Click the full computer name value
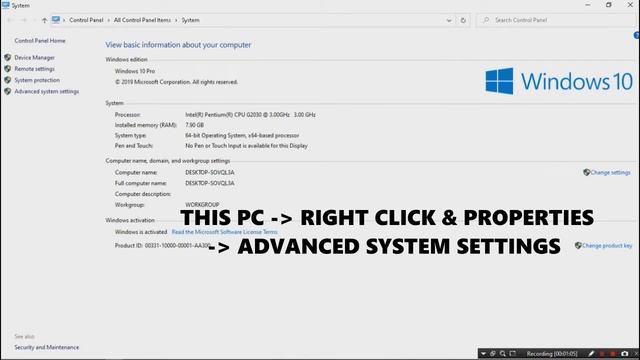Image resolution: width=640 pixels, height=360 pixels. [x=210, y=183]
